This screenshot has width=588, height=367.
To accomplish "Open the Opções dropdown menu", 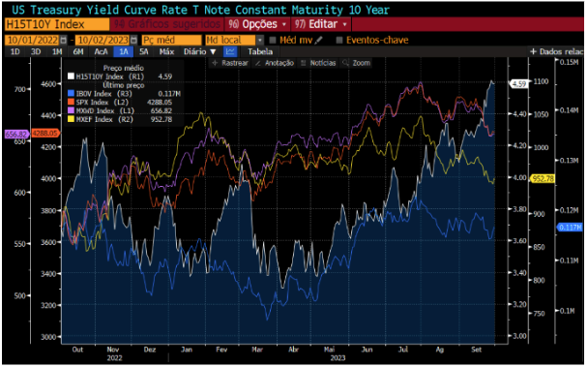I will [x=257, y=24].
